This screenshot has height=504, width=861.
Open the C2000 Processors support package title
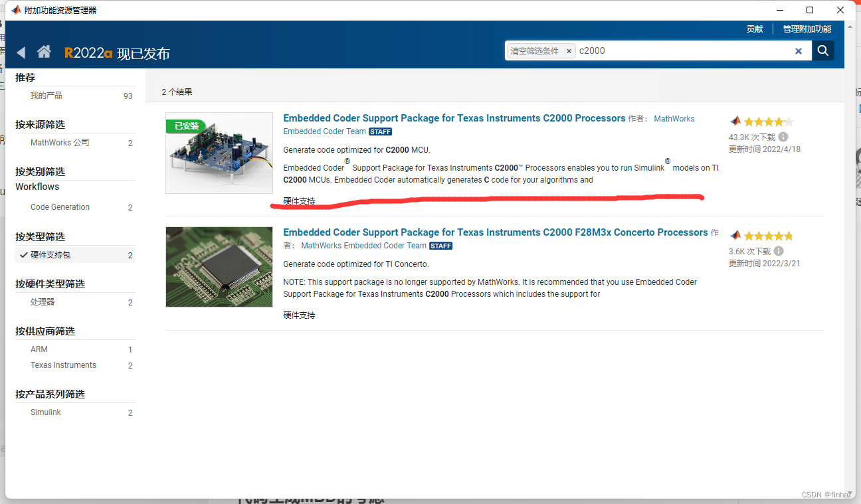coord(454,118)
